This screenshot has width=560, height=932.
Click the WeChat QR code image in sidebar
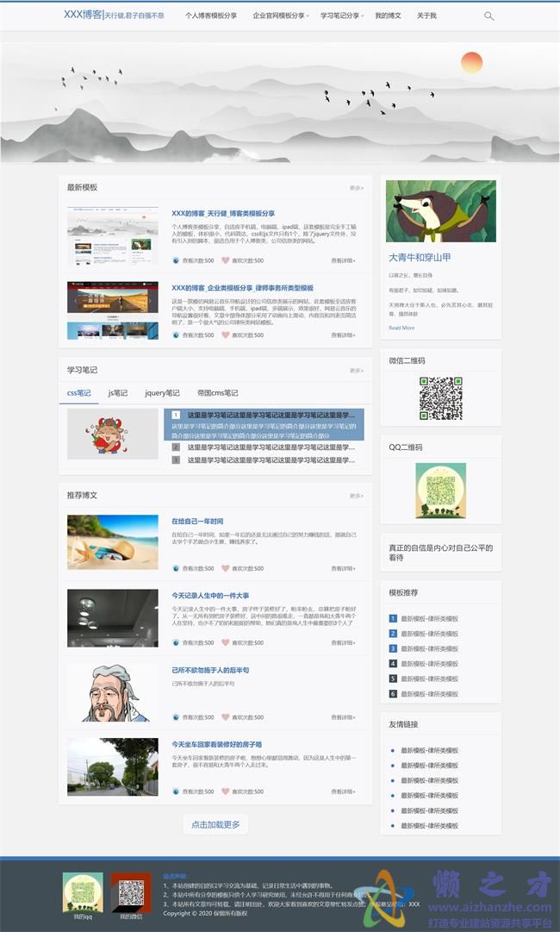(440, 398)
